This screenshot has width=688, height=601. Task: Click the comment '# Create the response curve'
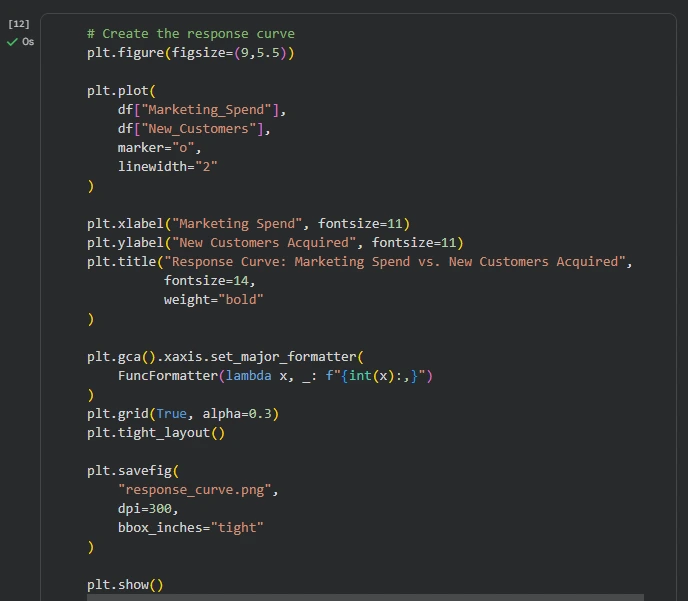point(191,34)
